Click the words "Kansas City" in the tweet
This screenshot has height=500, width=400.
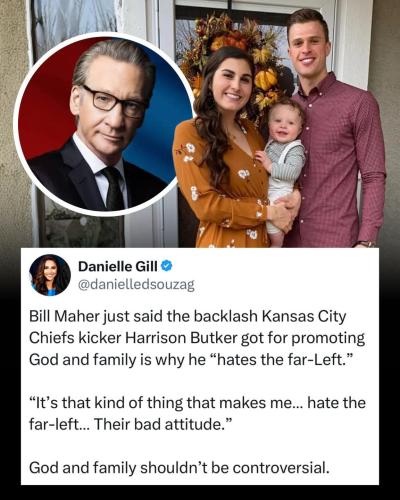pos(304,317)
